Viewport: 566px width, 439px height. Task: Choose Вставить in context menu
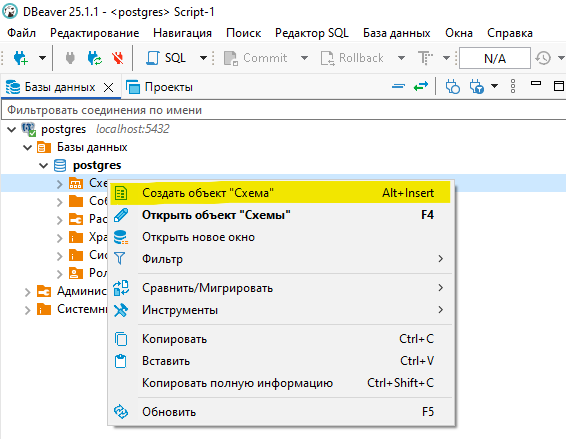[x=280, y=361]
